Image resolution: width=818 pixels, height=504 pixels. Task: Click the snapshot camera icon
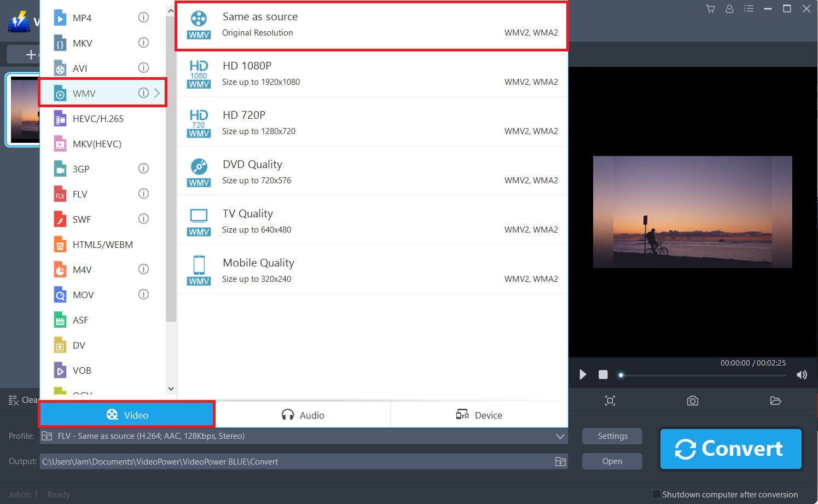[x=692, y=401]
